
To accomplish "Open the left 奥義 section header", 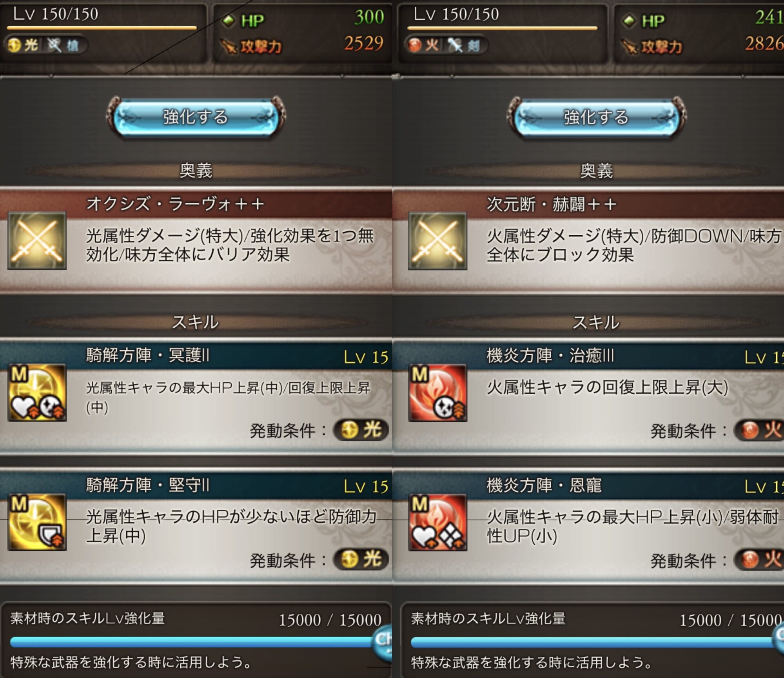I will point(196,171).
